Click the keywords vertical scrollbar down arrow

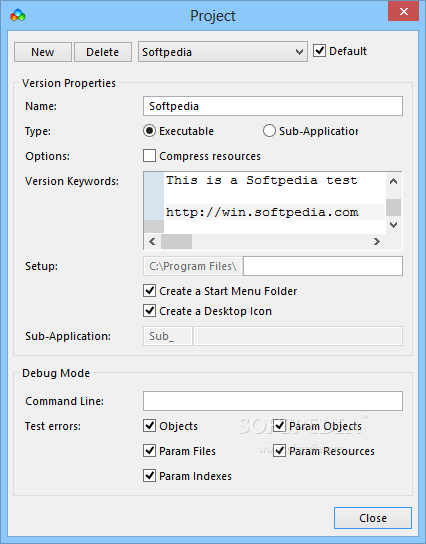pyautogui.click(x=393, y=225)
